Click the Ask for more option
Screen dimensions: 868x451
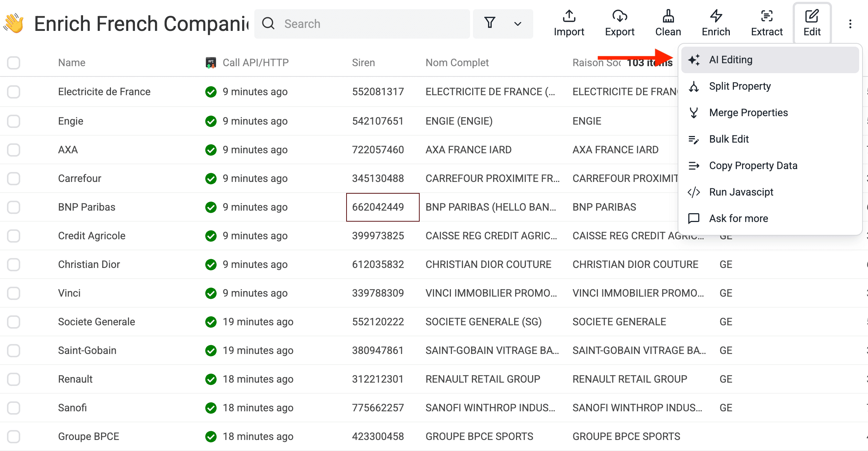pyautogui.click(x=738, y=218)
